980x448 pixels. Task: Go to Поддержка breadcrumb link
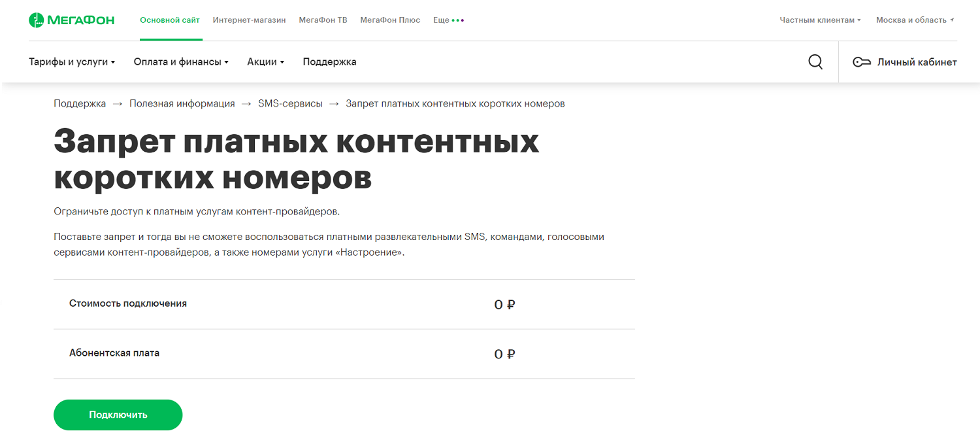point(80,103)
